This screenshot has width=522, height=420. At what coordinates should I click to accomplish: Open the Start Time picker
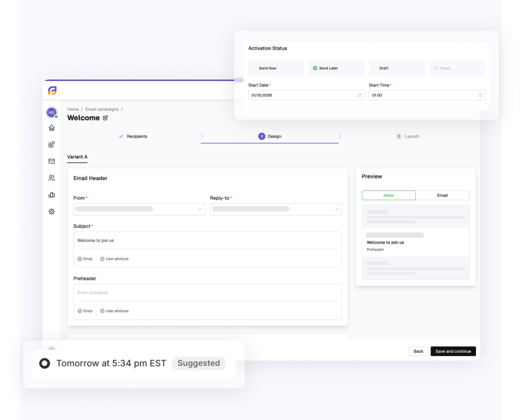pyautogui.click(x=427, y=95)
